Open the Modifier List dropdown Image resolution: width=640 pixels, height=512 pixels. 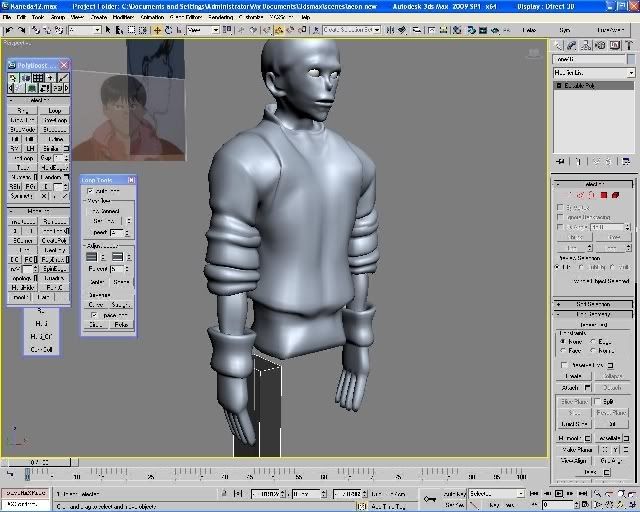pyautogui.click(x=595, y=73)
